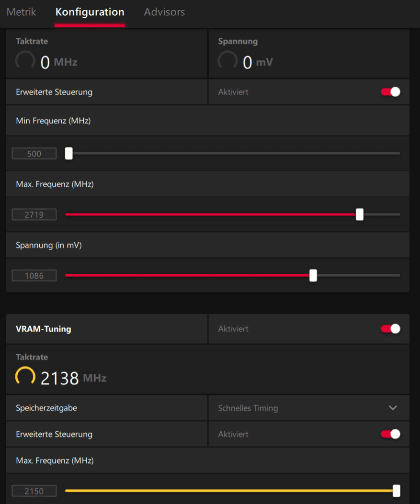Open the Schnelles Timing dropdown

pos(309,408)
